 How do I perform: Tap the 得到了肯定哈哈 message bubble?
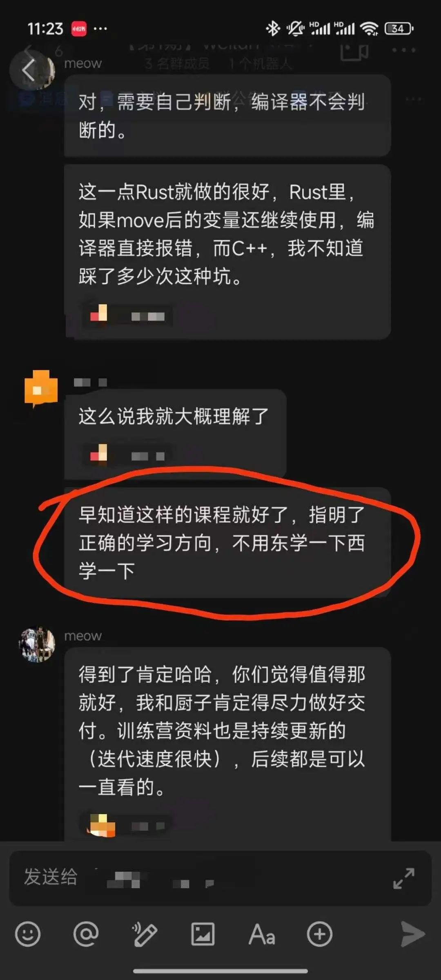coord(227,744)
